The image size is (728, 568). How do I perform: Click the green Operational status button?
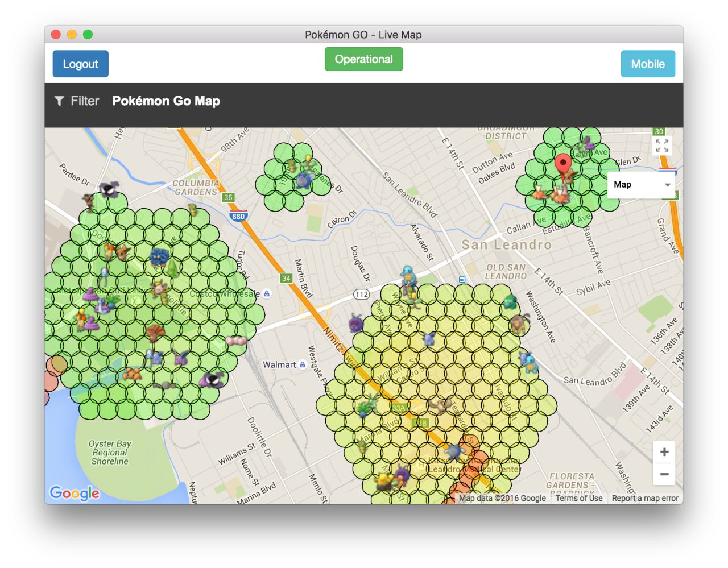tap(363, 59)
